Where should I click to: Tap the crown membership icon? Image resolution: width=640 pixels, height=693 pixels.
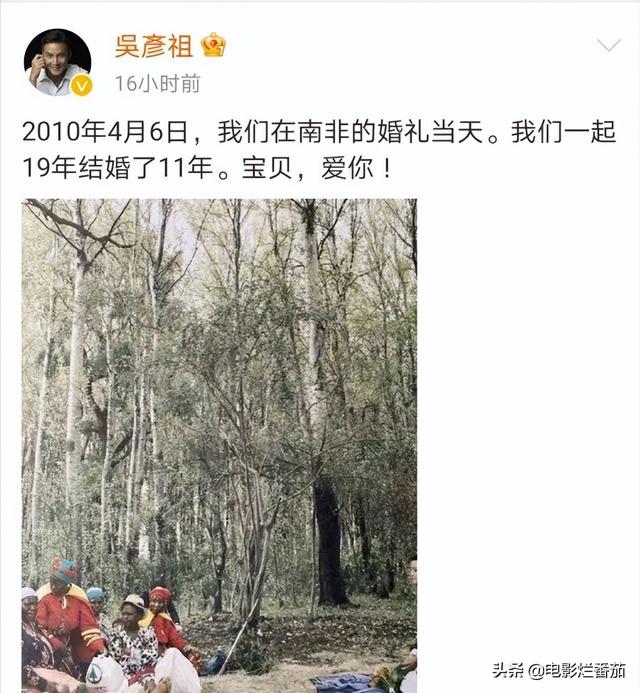(x=213, y=45)
